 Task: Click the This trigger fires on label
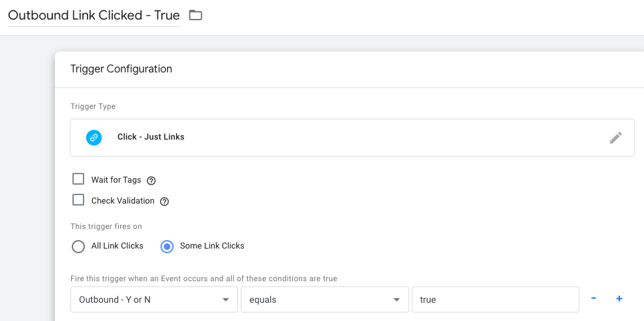pos(106,226)
